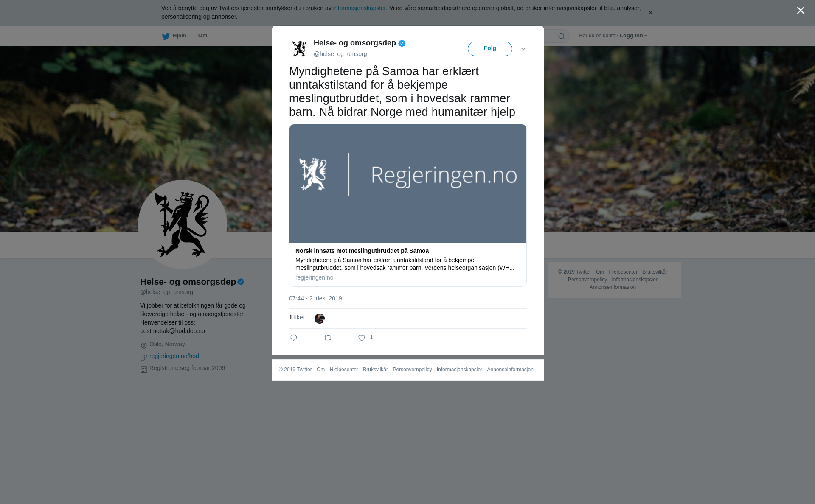
Task: Open the Logg inn dropdown
Action: click(633, 36)
